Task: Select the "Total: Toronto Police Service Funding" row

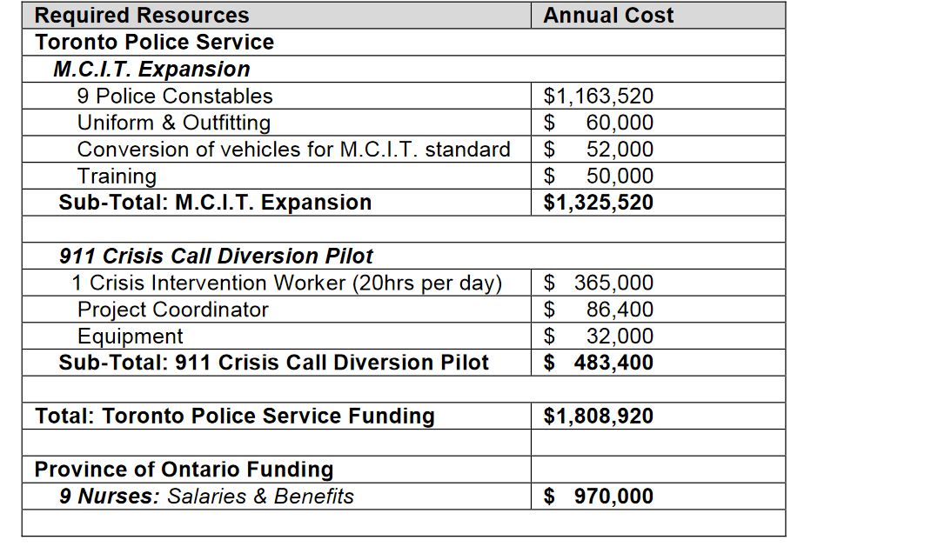Action: pyautogui.click(x=235, y=417)
